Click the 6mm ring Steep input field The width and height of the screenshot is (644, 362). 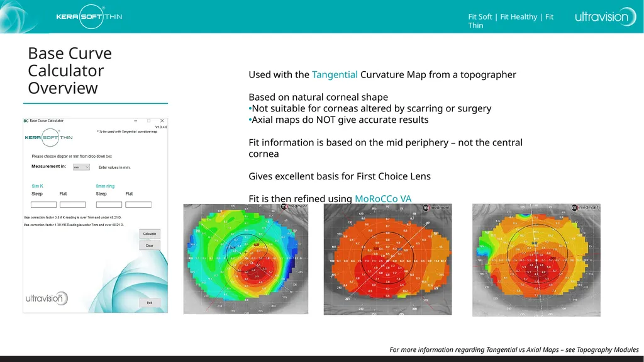[x=109, y=205]
